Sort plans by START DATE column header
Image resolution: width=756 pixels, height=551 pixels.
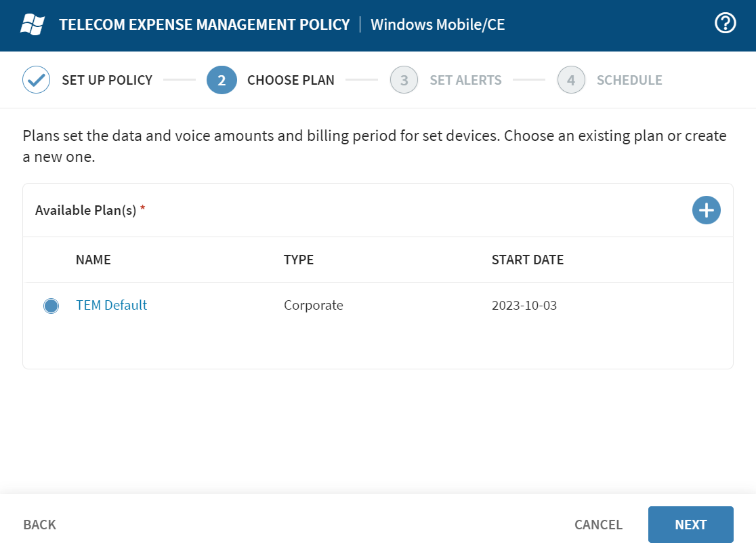coord(527,260)
